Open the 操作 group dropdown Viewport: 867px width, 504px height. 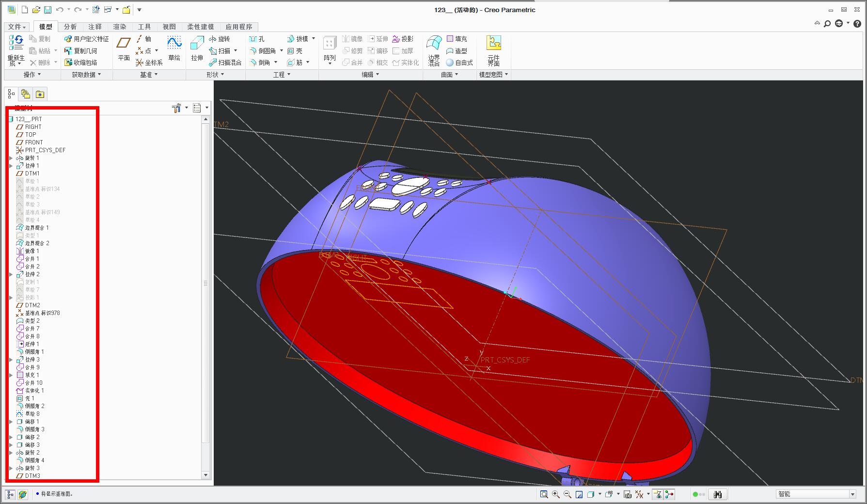tap(32, 75)
